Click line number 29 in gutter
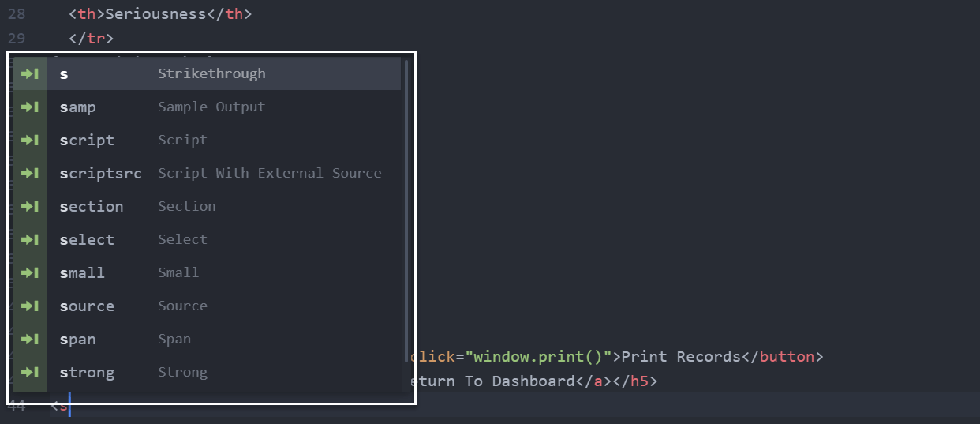 click(16, 39)
